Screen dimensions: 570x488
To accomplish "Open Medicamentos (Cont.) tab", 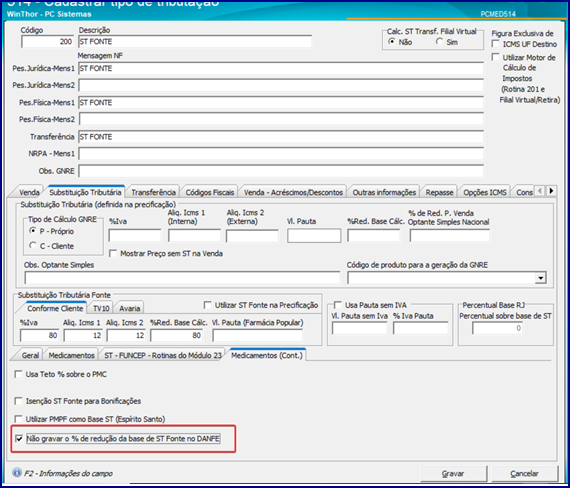I will 267,355.
